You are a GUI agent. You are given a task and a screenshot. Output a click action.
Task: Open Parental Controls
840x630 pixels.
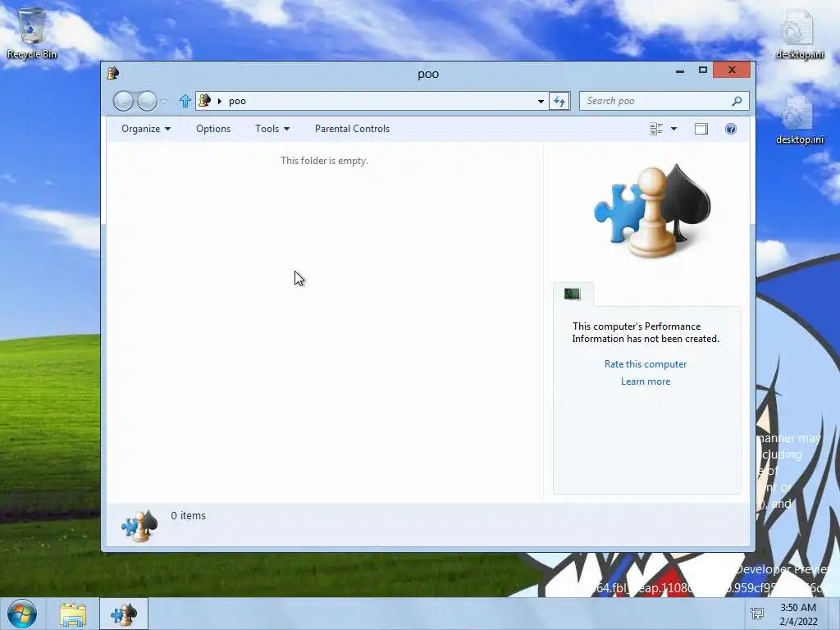[352, 129]
